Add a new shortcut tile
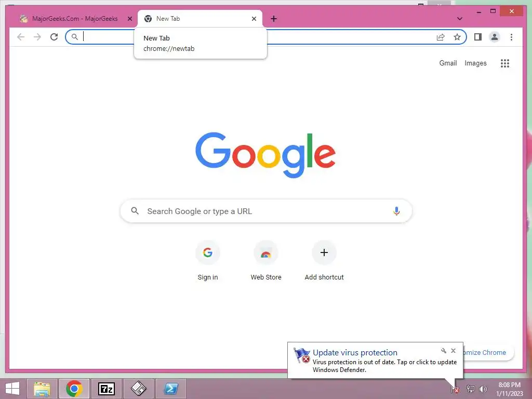532x399 pixels. 324,261
